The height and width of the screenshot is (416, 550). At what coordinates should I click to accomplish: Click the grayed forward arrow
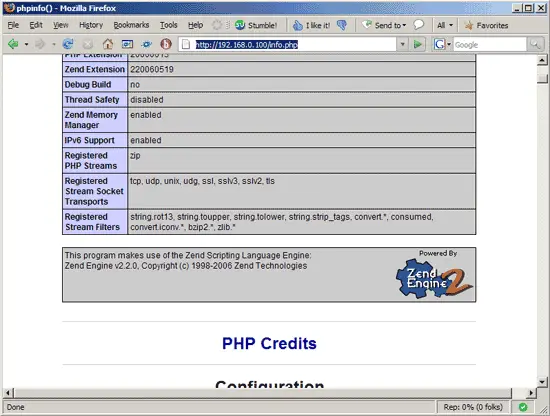(40, 44)
